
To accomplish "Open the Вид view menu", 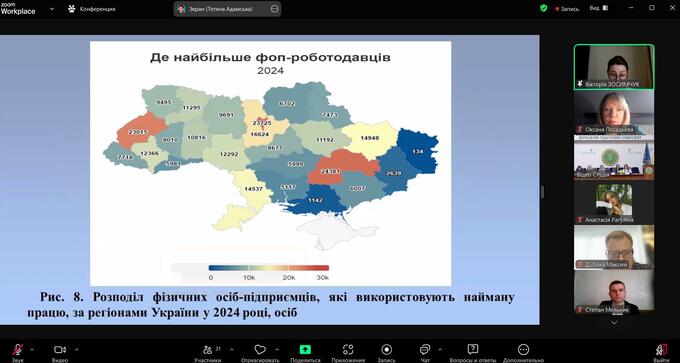I will click(x=599, y=8).
